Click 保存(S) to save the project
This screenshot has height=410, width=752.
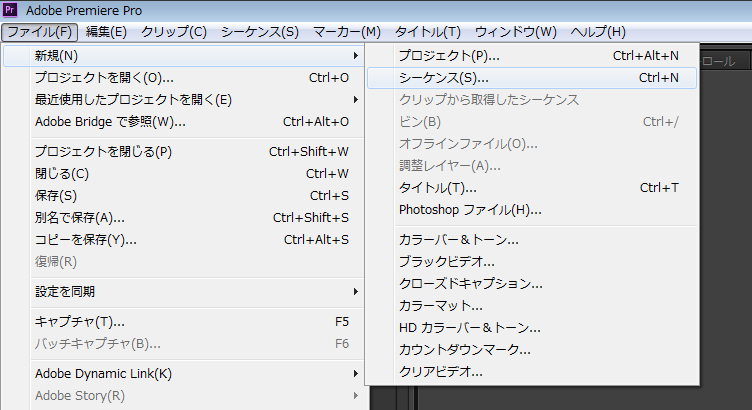click(56, 195)
